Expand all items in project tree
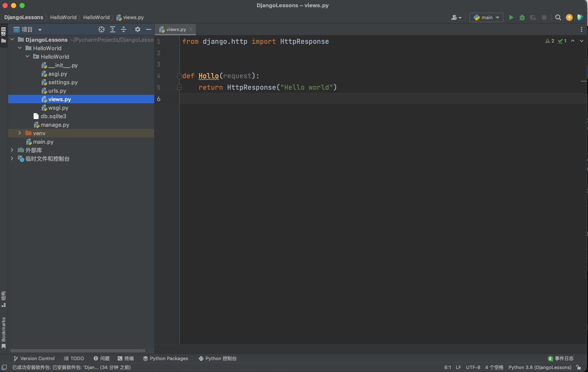The width and height of the screenshot is (588, 372). coord(113,29)
